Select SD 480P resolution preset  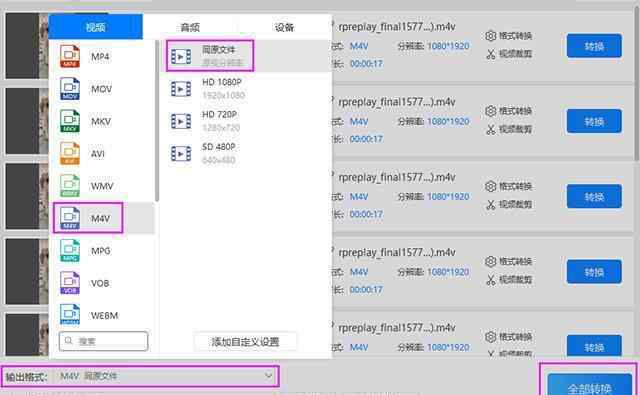point(245,153)
